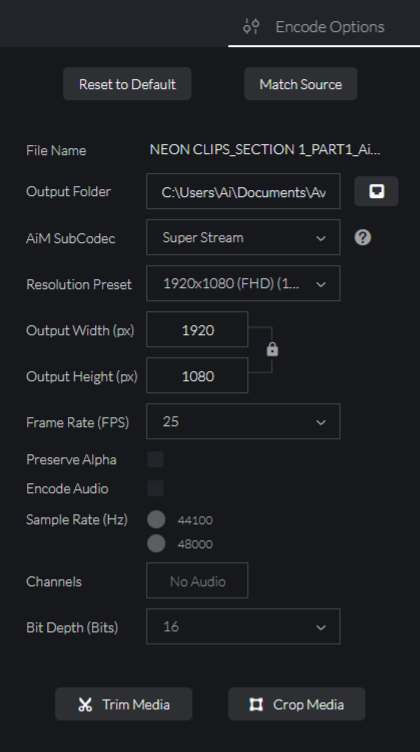420x752 pixels.
Task: Select the 44100 sample rate radio
Action: (156, 519)
